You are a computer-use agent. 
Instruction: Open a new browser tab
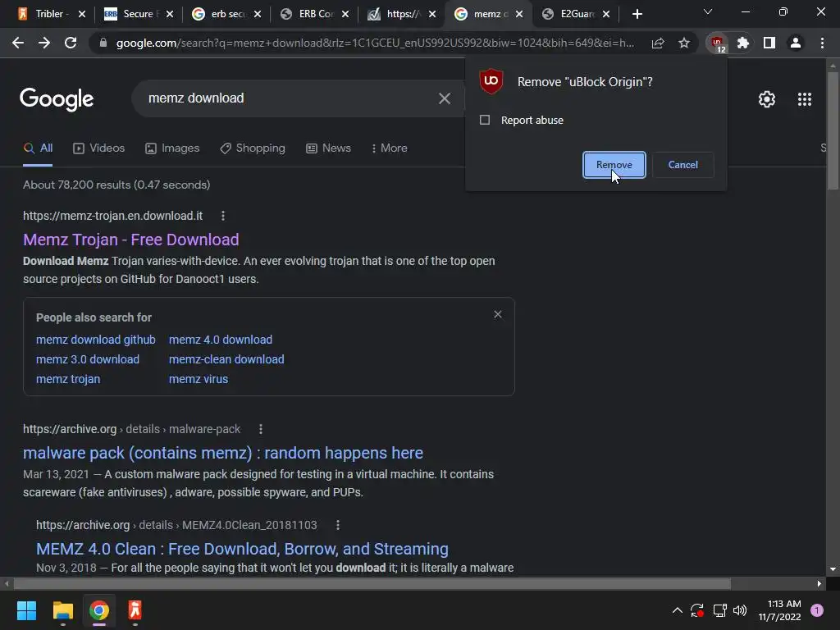[x=637, y=14]
